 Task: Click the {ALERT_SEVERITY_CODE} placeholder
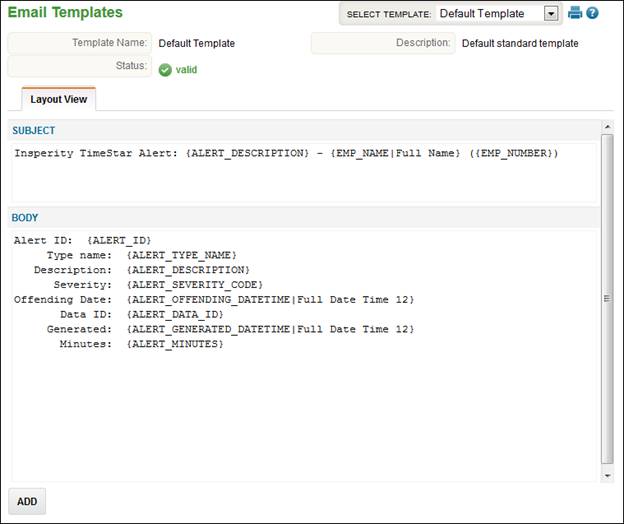[195, 285]
